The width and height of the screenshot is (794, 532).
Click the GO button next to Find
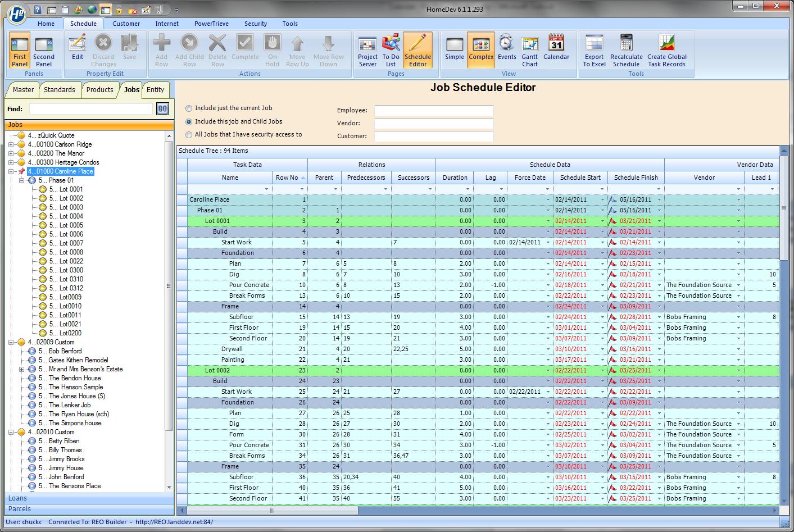pyautogui.click(x=162, y=109)
